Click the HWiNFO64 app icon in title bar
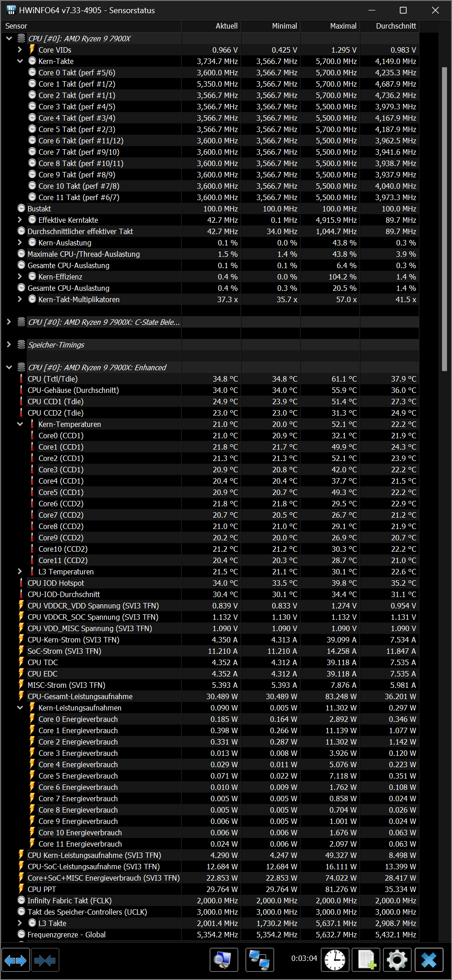Screen dimensions: 452x980 pyautogui.click(x=11, y=10)
